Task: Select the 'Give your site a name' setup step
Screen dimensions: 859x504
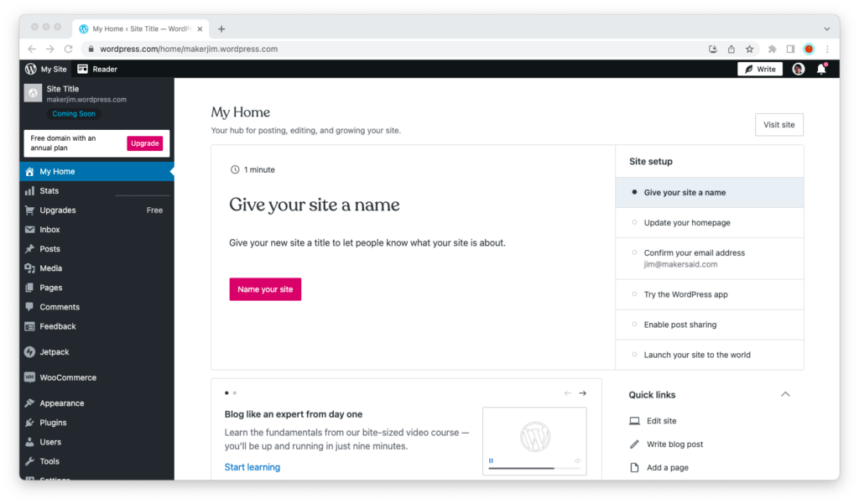Action: click(710, 192)
